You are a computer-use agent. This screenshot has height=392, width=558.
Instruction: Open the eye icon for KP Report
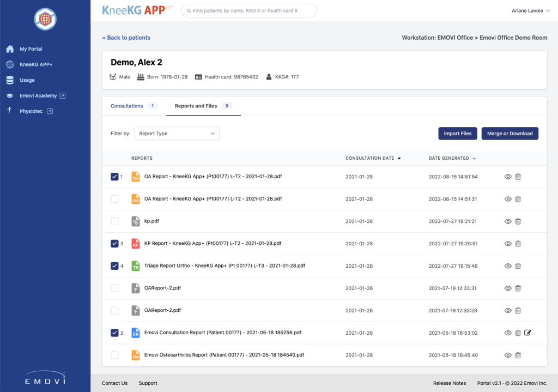tap(508, 244)
